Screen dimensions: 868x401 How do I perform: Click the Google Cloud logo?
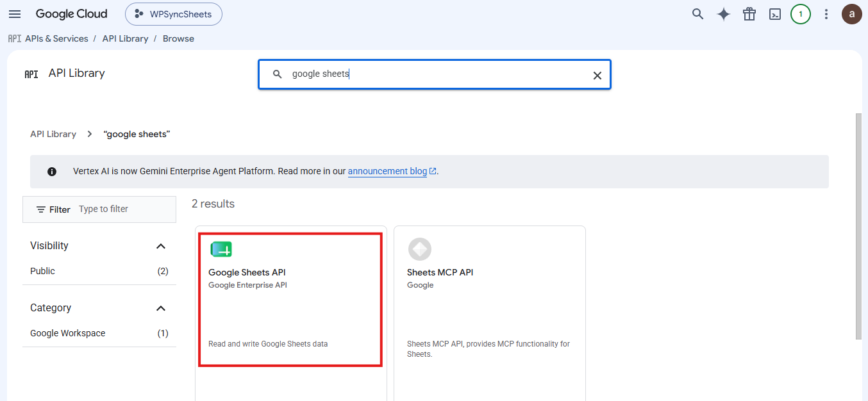tap(72, 14)
